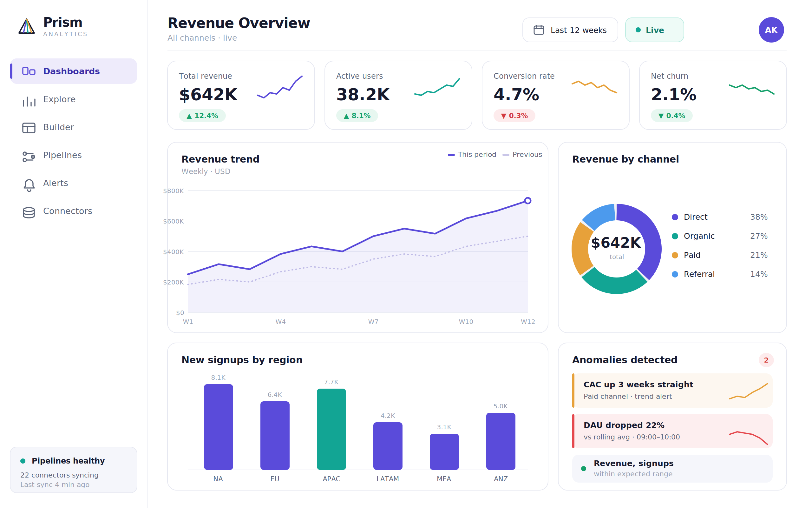The image size is (812, 508).
Task: Select the ANZ signups bar
Action: pos(501,441)
